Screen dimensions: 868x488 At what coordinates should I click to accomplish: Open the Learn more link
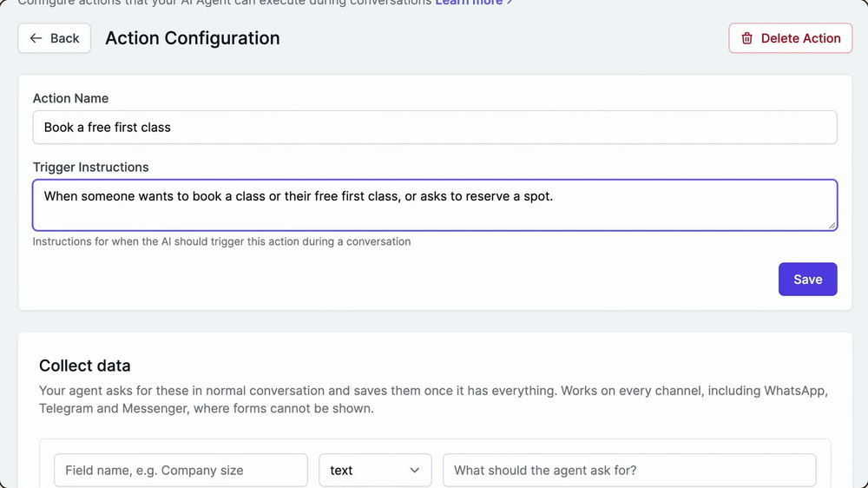pyautogui.click(x=473, y=3)
